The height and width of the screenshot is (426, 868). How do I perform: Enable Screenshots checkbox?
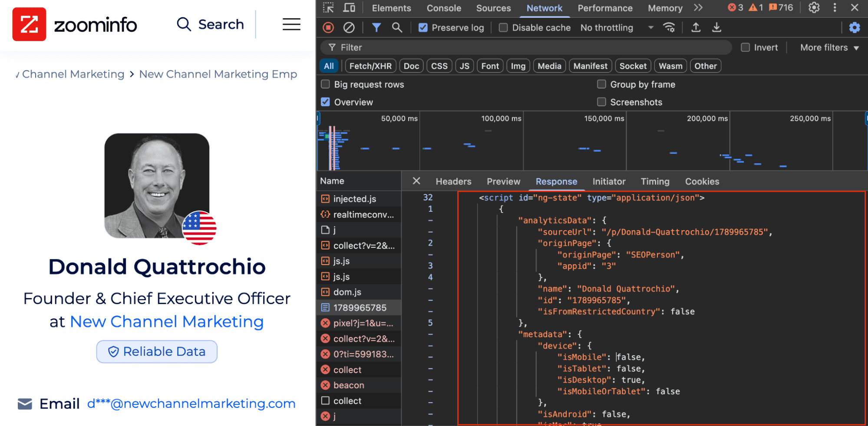[x=601, y=102]
